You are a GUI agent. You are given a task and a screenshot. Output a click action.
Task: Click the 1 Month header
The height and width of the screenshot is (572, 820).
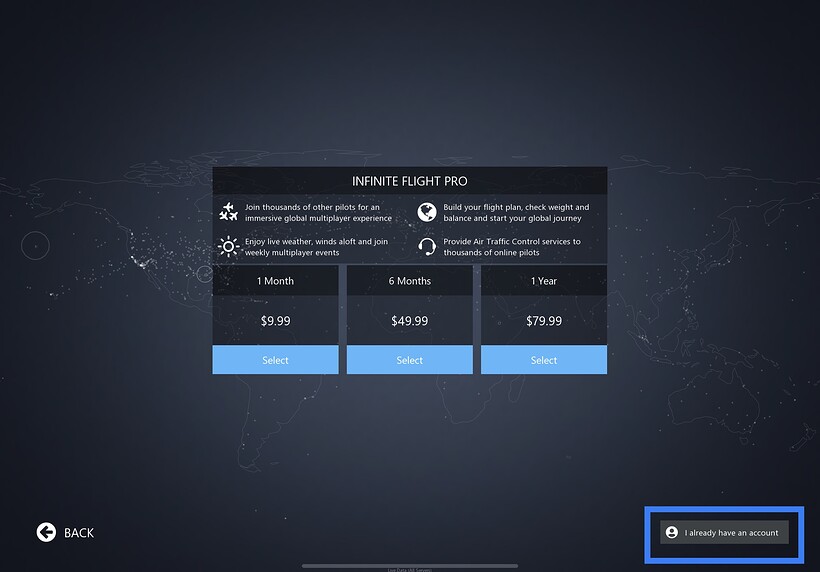(275, 281)
